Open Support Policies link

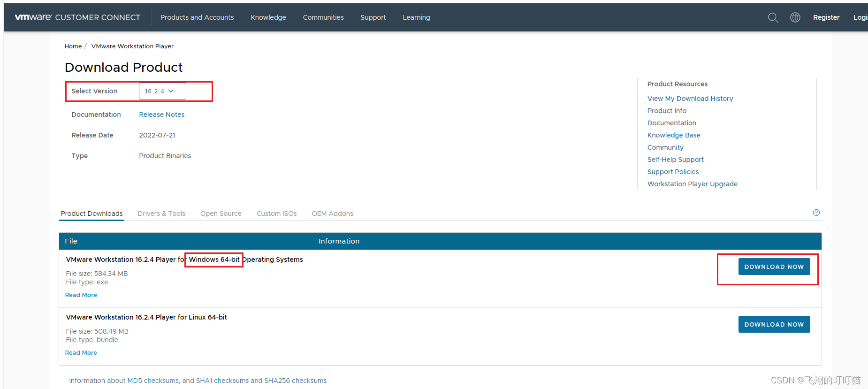(x=673, y=172)
